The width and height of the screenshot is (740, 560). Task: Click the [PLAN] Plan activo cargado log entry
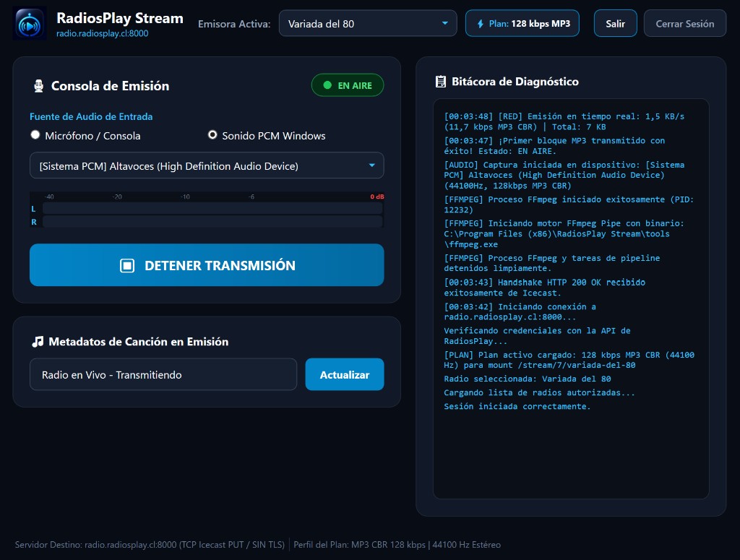pyautogui.click(x=569, y=360)
